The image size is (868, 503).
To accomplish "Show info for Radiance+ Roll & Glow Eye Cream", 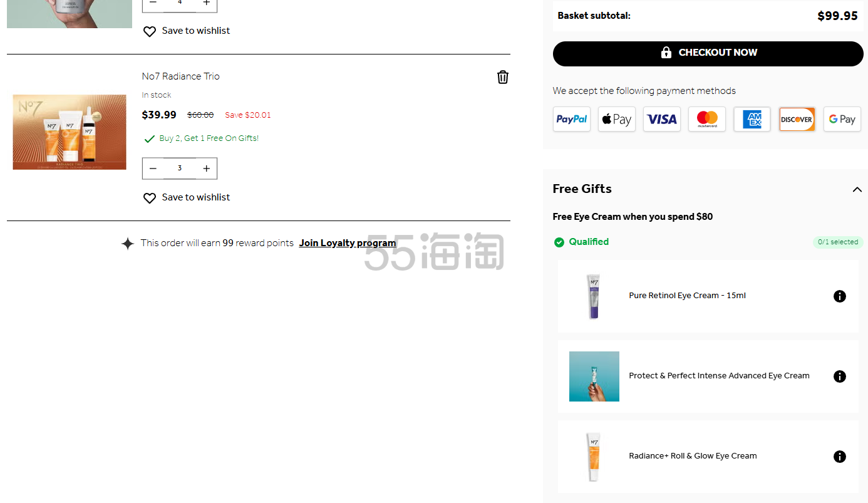I will (x=840, y=457).
